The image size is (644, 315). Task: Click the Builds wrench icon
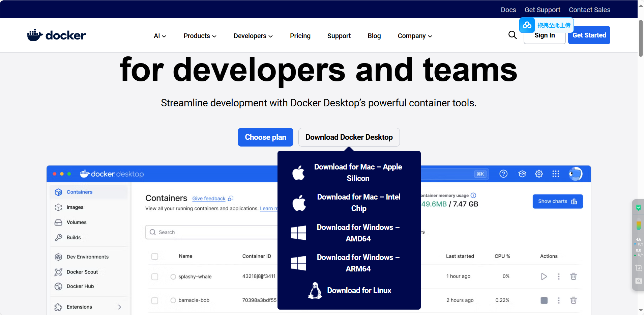[58, 238]
